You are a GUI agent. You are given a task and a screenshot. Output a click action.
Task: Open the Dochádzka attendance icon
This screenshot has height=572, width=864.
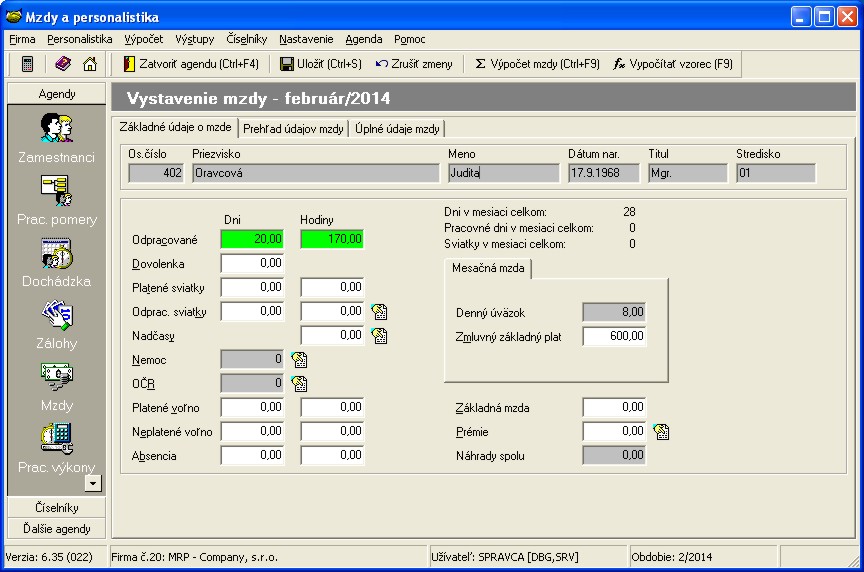(56, 253)
